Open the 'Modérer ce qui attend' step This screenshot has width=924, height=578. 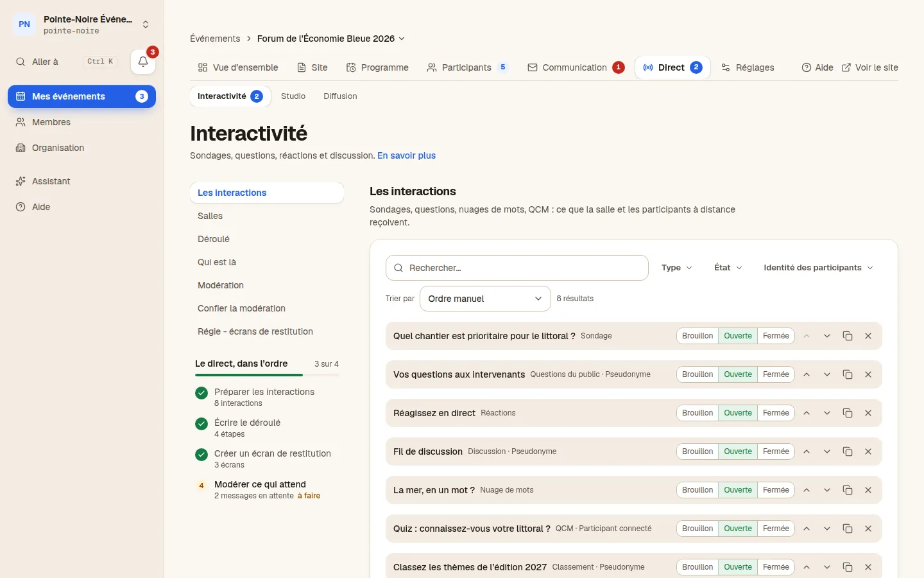[267, 489]
